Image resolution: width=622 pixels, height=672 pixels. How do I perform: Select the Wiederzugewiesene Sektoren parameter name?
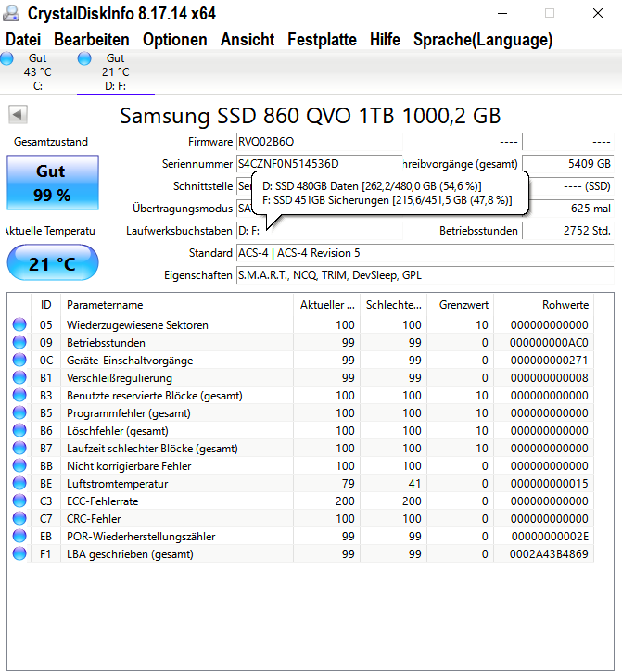137,325
